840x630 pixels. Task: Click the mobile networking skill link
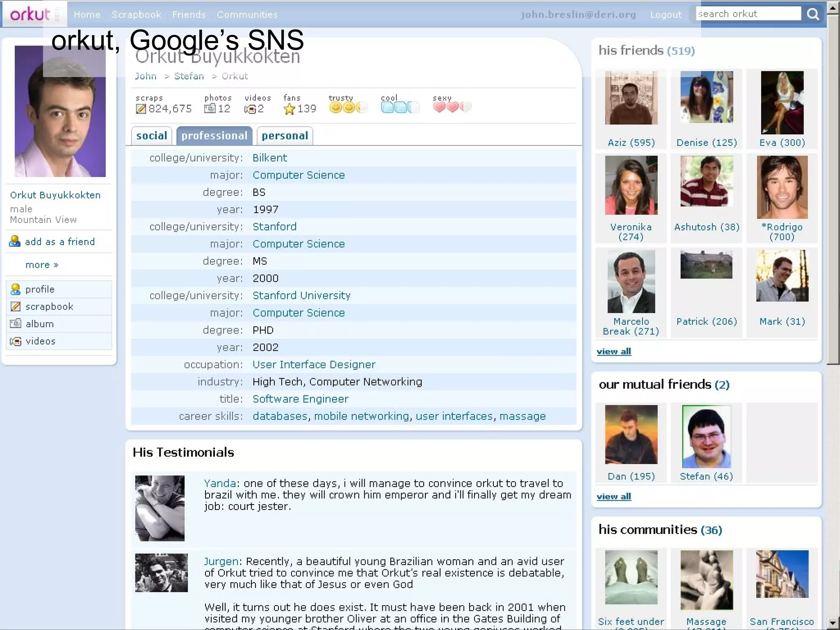tap(361, 416)
